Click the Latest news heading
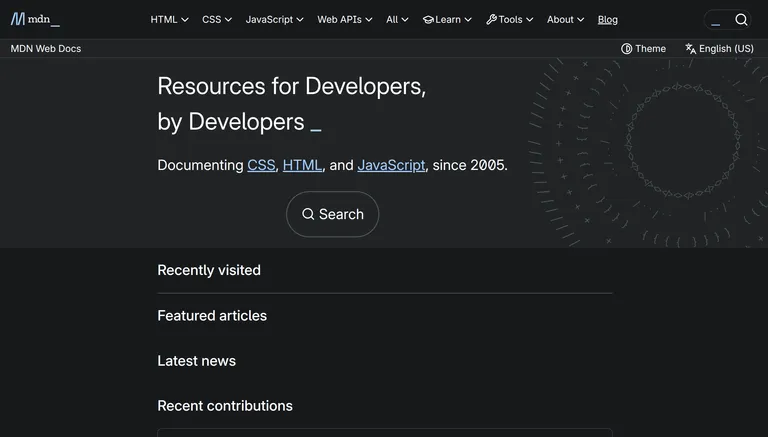This screenshot has width=768, height=437. tap(196, 361)
